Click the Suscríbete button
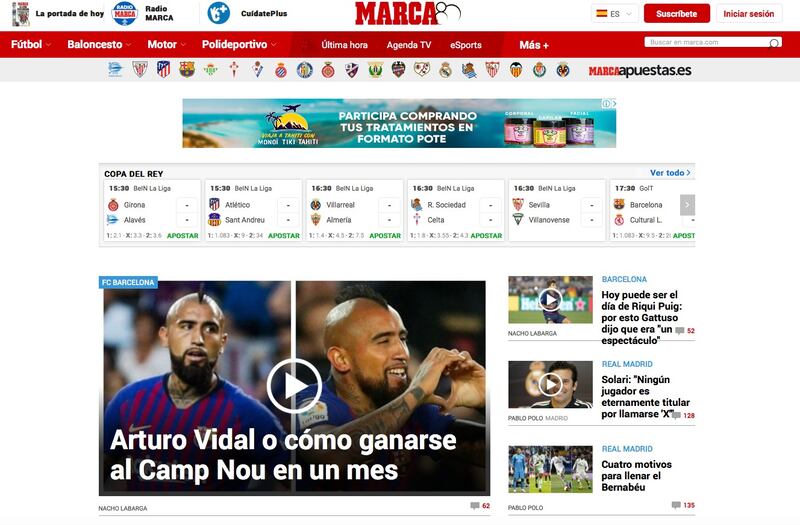800x525 pixels. (677, 14)
